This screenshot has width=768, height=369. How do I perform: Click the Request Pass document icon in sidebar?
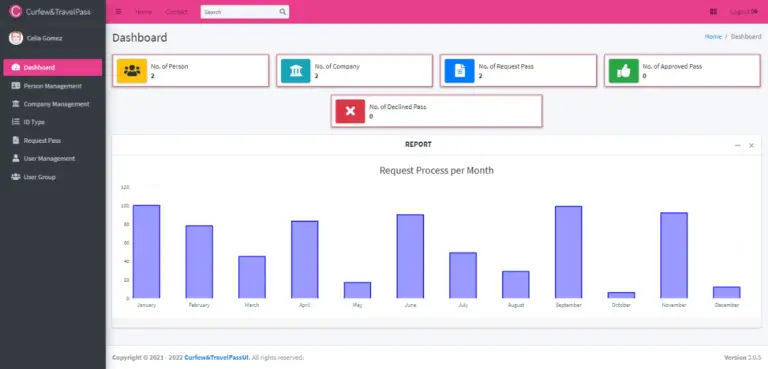click(16, 141)
